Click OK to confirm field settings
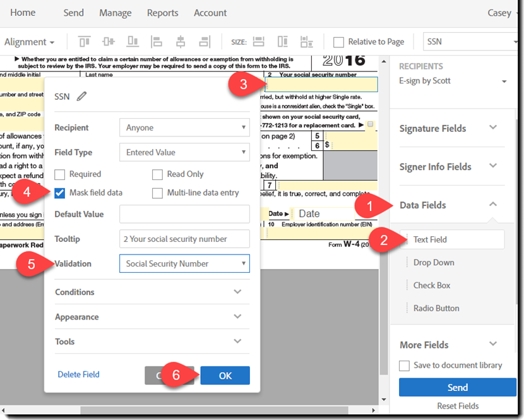 click(225, 376)
